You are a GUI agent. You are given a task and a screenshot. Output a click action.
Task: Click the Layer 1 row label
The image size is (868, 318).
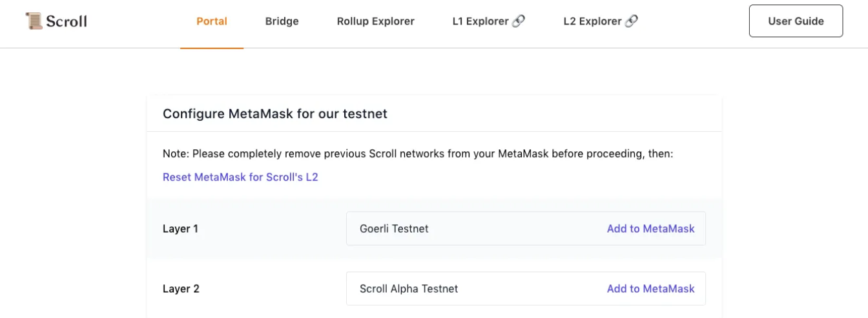pos(180,229)
